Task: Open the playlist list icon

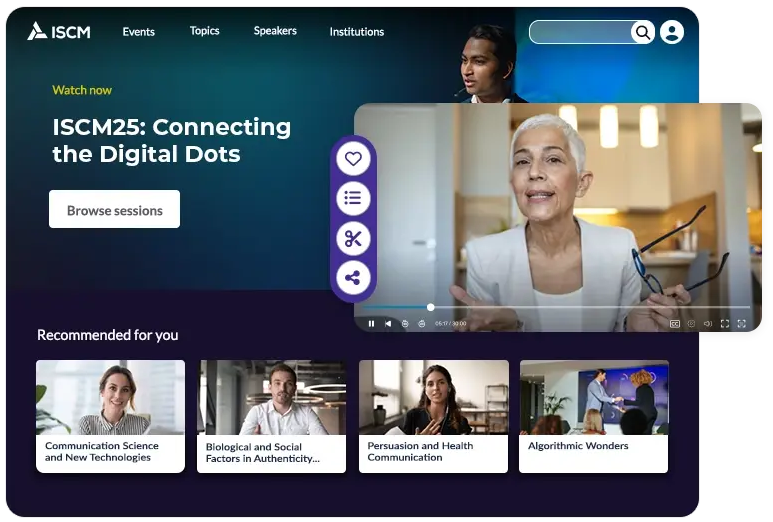Action: [x=353, y=198]
